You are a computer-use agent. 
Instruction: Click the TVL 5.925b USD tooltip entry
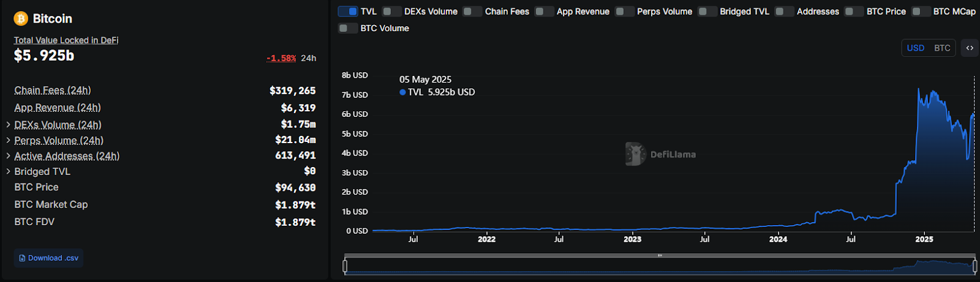(437, 92)
